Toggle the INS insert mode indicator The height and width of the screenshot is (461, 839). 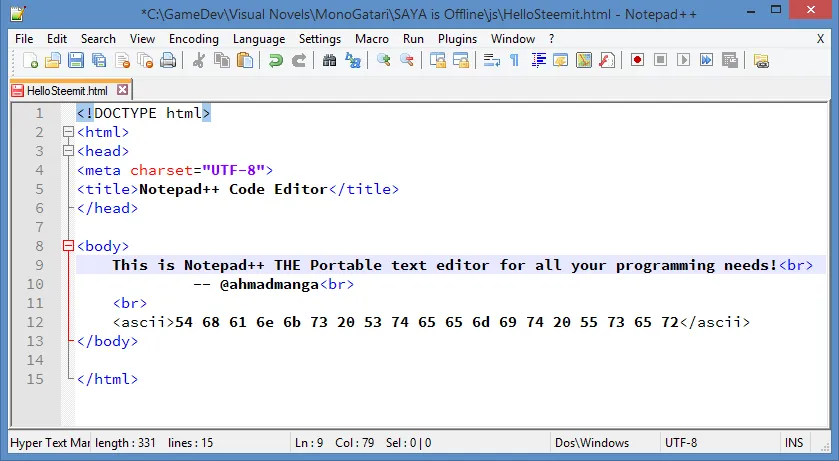794,443
